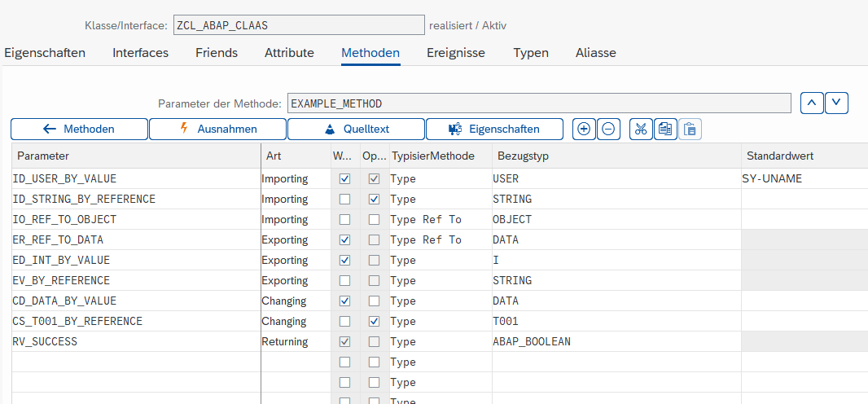Switch to the Ereignisse tab
Viewport: 868px width, 404px height.
point(456,53)
